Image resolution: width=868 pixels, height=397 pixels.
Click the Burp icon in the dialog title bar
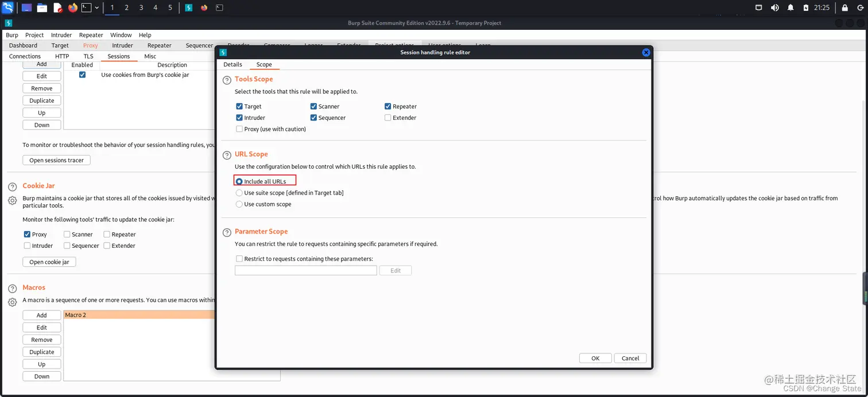click(223, 52)
